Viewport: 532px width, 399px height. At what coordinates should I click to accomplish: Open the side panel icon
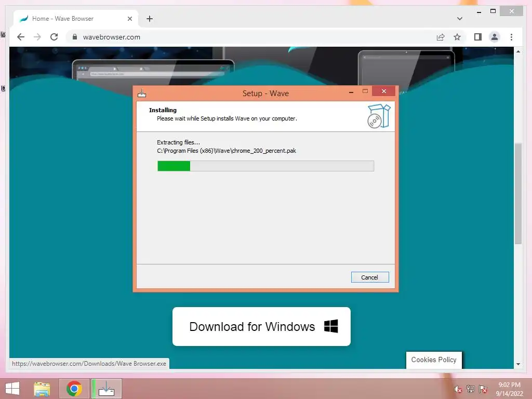click(478, 37)
